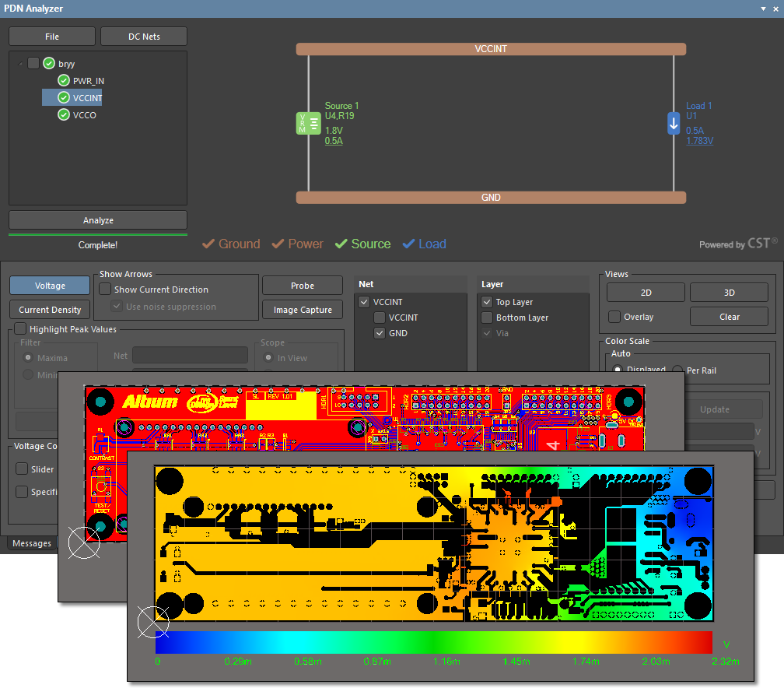
Task: Click the blue Load 1 arrow icon
Action: (673, 124)
